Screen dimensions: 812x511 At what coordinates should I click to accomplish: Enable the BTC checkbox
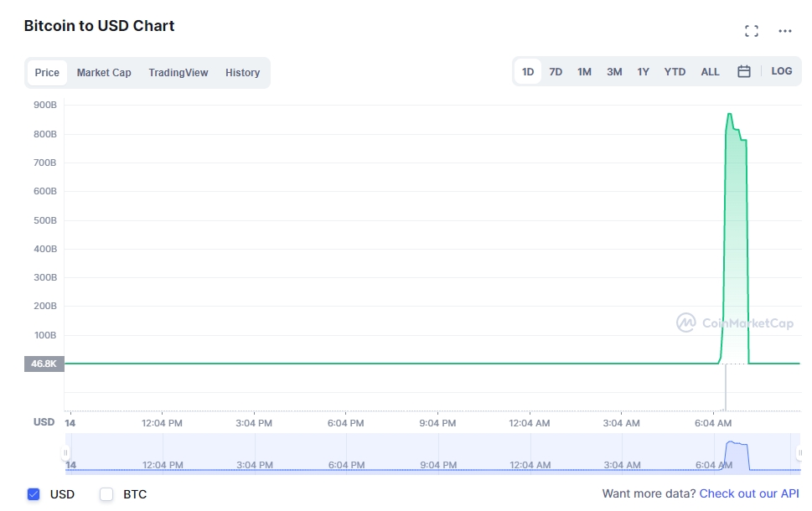pyautogui.click(x=106, y=494)
